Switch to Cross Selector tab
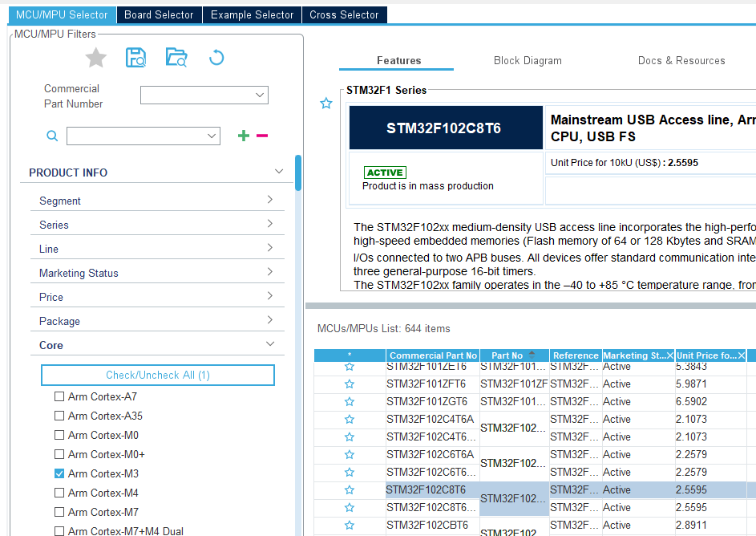 (x=344, y=15)
